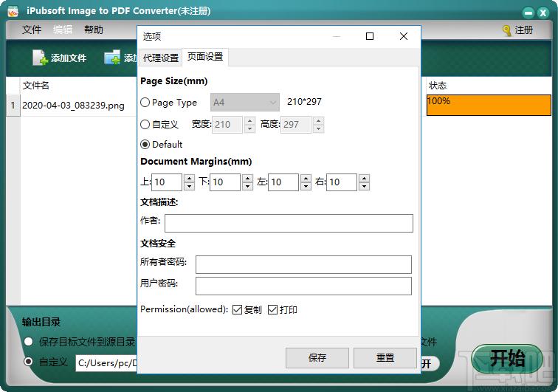Image resolution: width=558 pixels, height=392 pixels.
Task: Click the Add File document icon
Action: (40, 58)
